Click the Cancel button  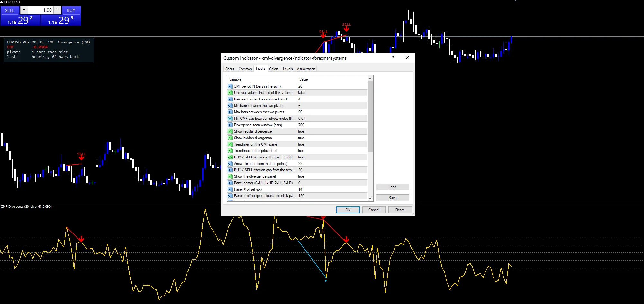[374, 210]
